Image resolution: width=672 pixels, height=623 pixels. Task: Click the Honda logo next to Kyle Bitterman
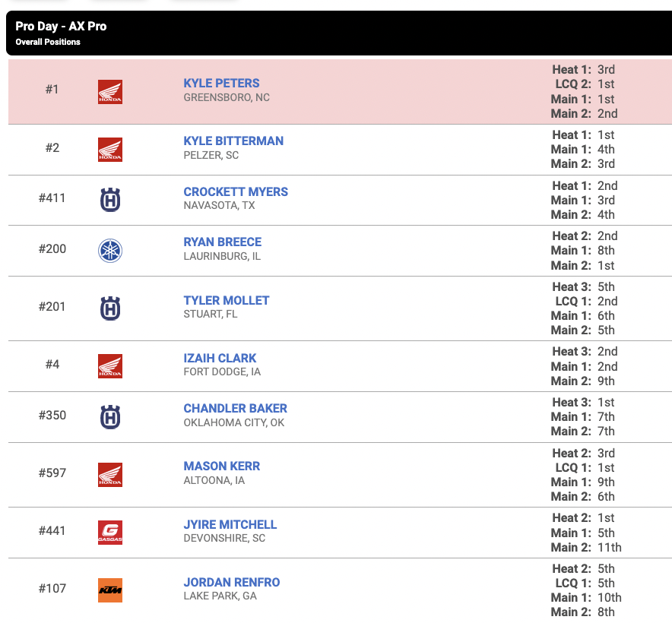pos(110,150)
